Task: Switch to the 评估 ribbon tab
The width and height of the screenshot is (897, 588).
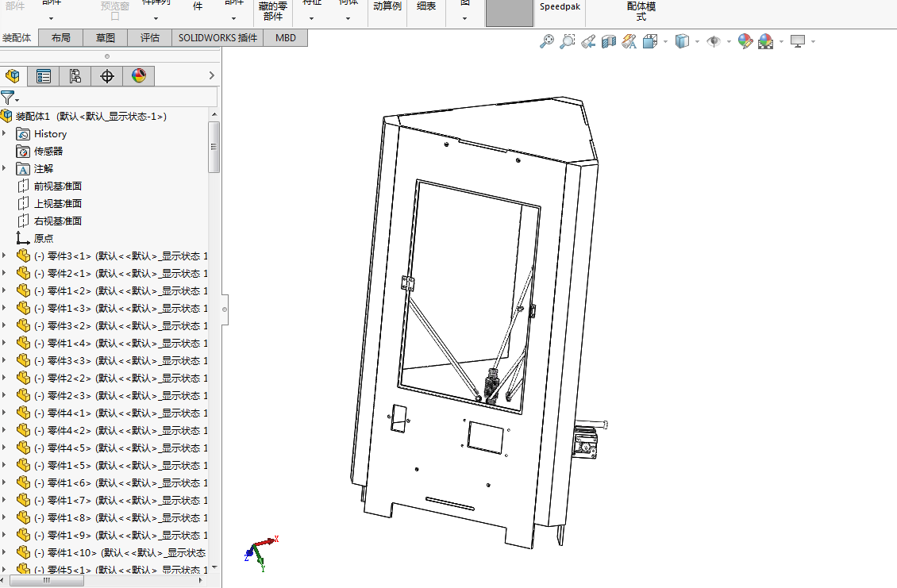Action: [x=150, y=38]
